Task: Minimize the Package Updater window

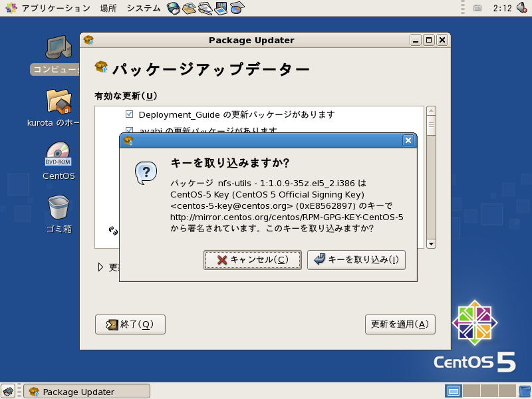Action: point(416,40)
